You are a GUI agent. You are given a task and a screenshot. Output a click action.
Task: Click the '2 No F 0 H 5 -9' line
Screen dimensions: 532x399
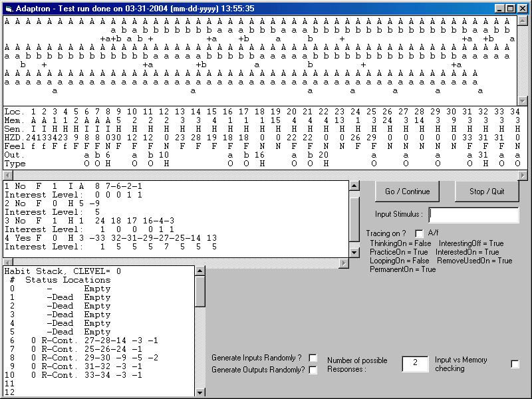pos(53,203)
